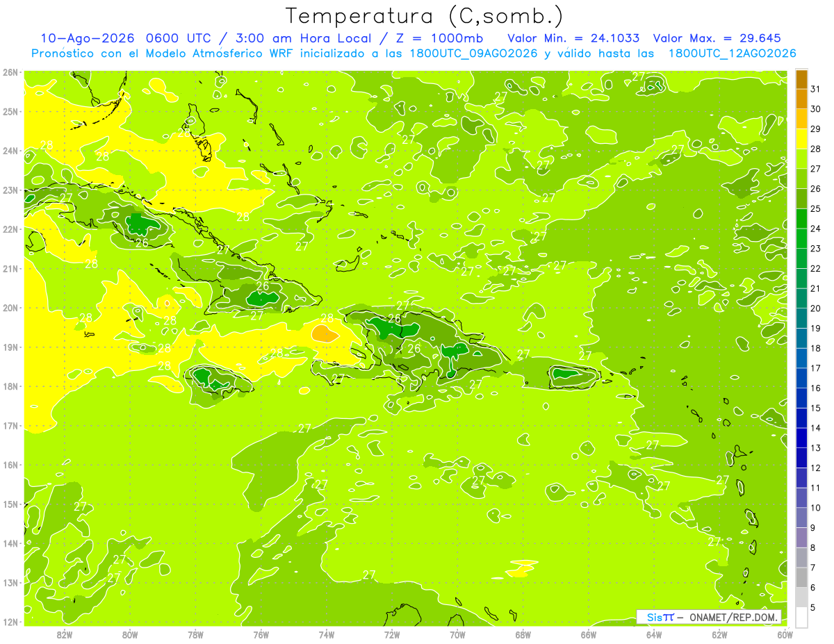
Task: Select 'Valor Min. = 24.1033' text
Action: [573, 38]
